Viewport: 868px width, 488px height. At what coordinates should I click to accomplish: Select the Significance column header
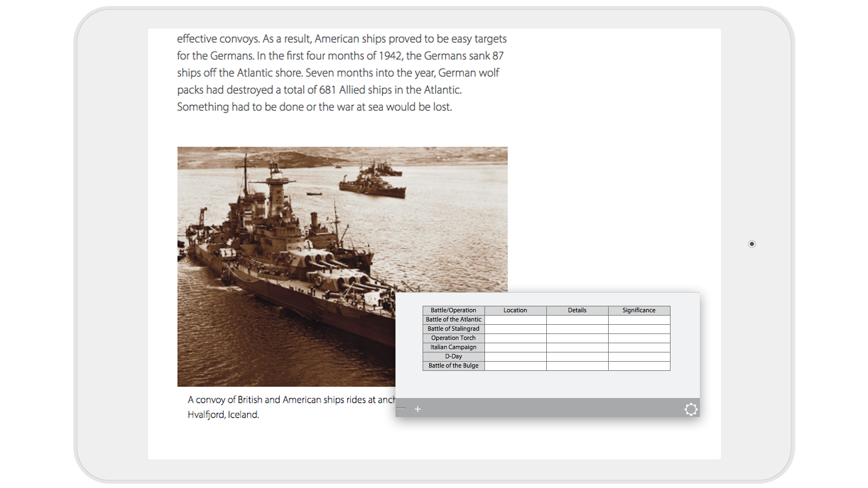(639, 310)
